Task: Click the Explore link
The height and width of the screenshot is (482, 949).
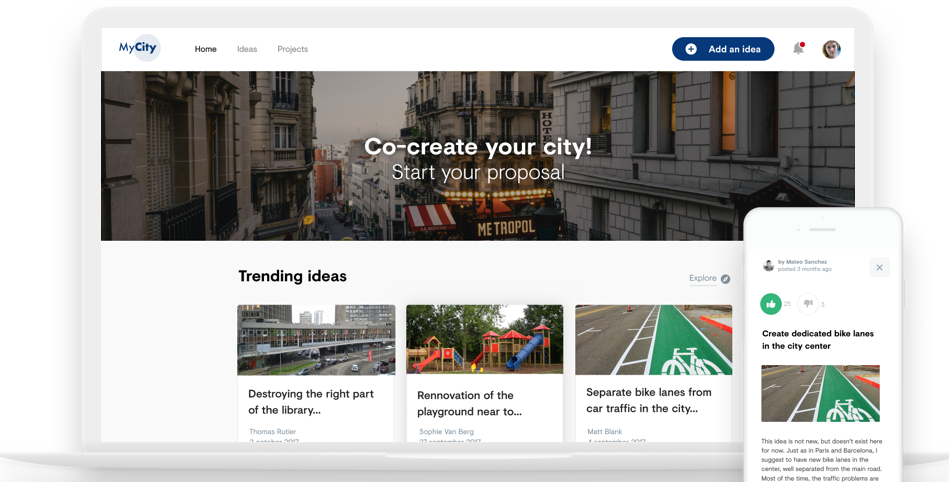Action: pos(703,278)
